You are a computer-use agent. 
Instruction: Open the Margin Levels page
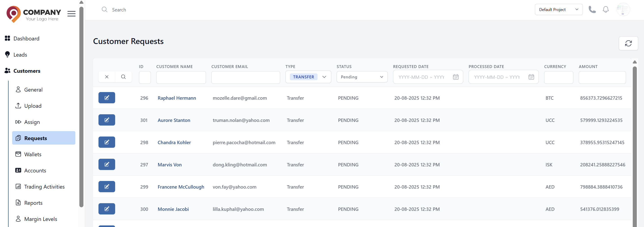coord(40,219)
